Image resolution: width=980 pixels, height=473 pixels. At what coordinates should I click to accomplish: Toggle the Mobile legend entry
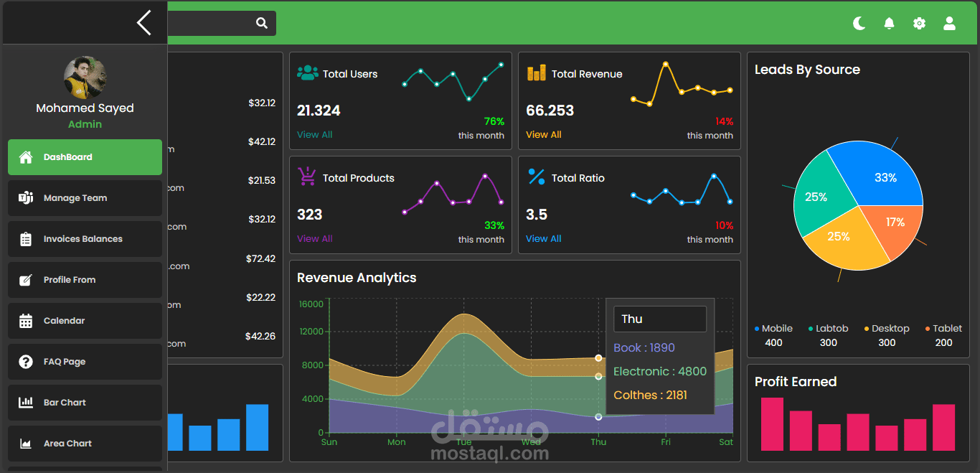click(773, 329)
